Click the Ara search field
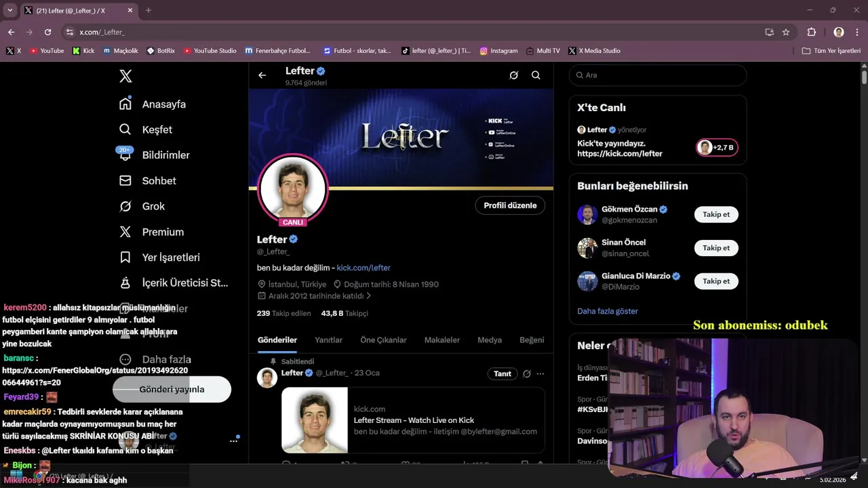 pos(658,75)
